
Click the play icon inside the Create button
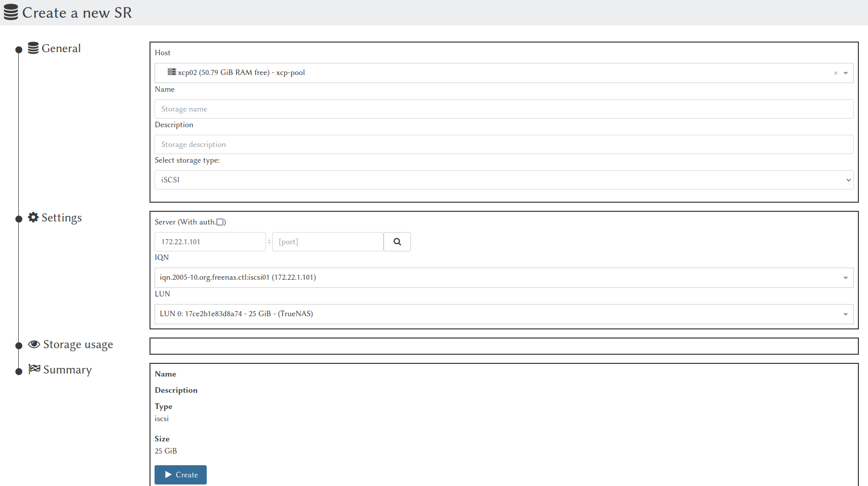pyautogui.click(x=169, y=474)
